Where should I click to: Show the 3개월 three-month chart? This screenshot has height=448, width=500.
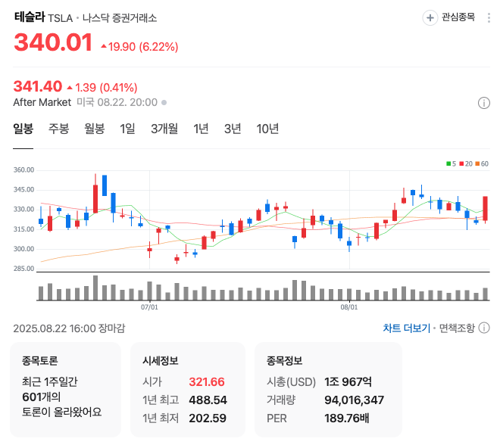click(164, 129)
